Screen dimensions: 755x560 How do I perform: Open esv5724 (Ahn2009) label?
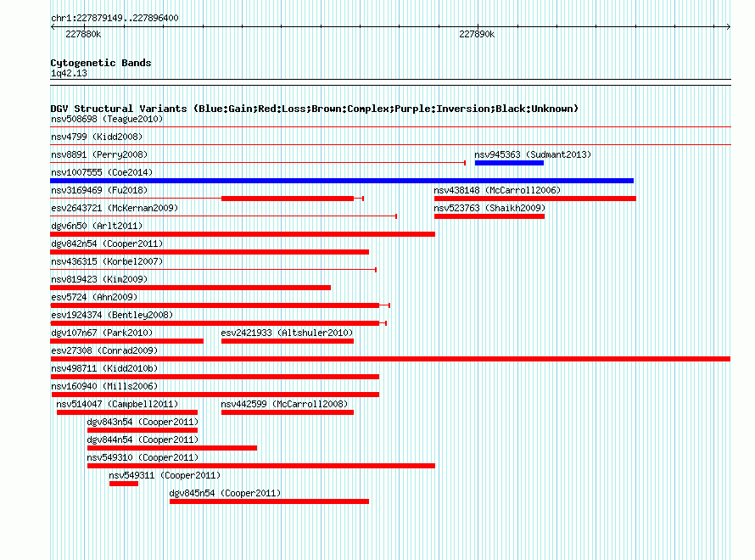[x=94, y=297]
